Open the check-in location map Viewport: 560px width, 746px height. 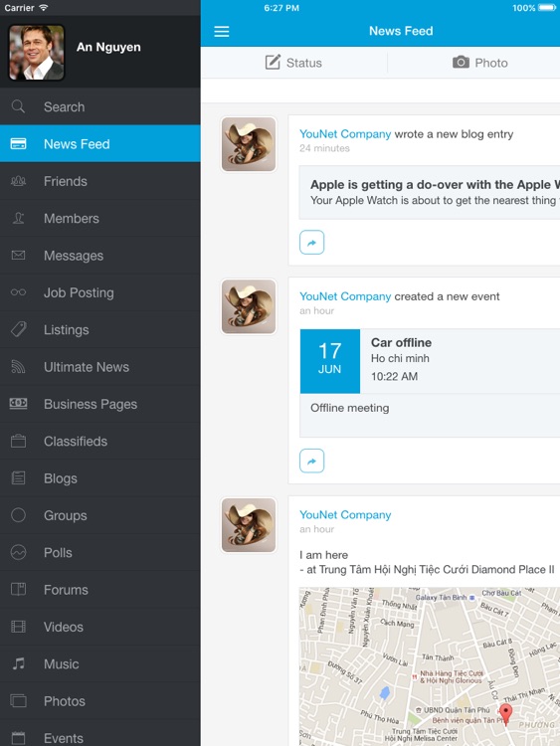coord(429,666)
